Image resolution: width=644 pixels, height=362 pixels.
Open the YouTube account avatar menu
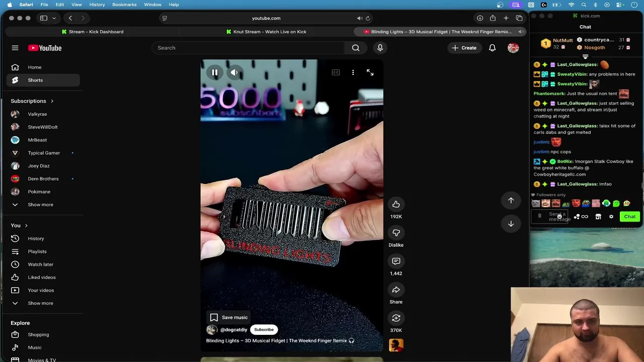pyautogui.click(x=513, y=48)
